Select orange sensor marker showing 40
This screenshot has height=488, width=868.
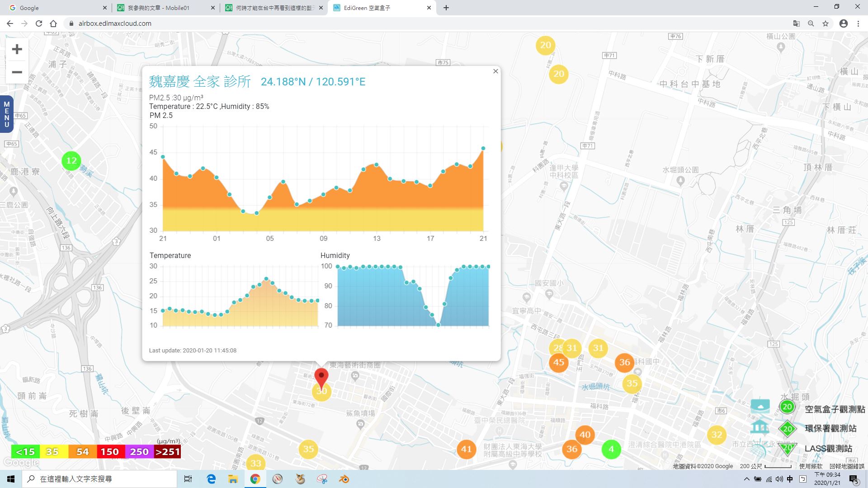click(x=585, y=435)
